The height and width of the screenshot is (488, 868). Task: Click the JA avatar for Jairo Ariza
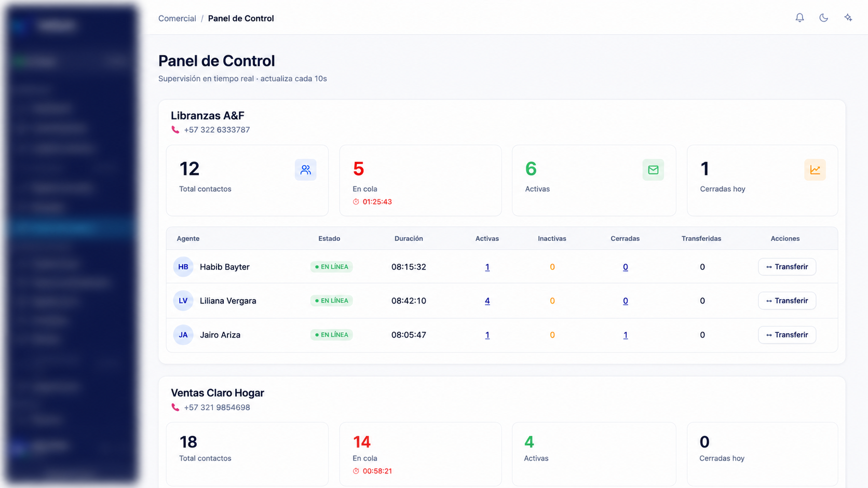point(183,335)
